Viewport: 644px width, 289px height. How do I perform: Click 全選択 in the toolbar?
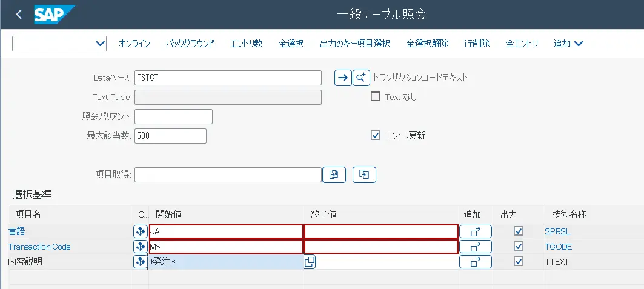click(x=291, y=44)
